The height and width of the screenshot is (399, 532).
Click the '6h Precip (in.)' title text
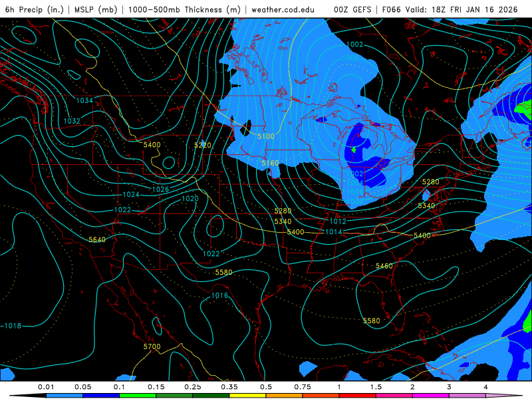coord(35,9)
